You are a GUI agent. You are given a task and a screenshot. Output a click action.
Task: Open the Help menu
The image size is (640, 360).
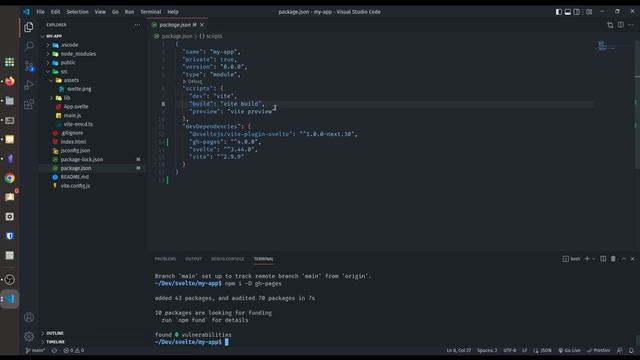point(173,12)
